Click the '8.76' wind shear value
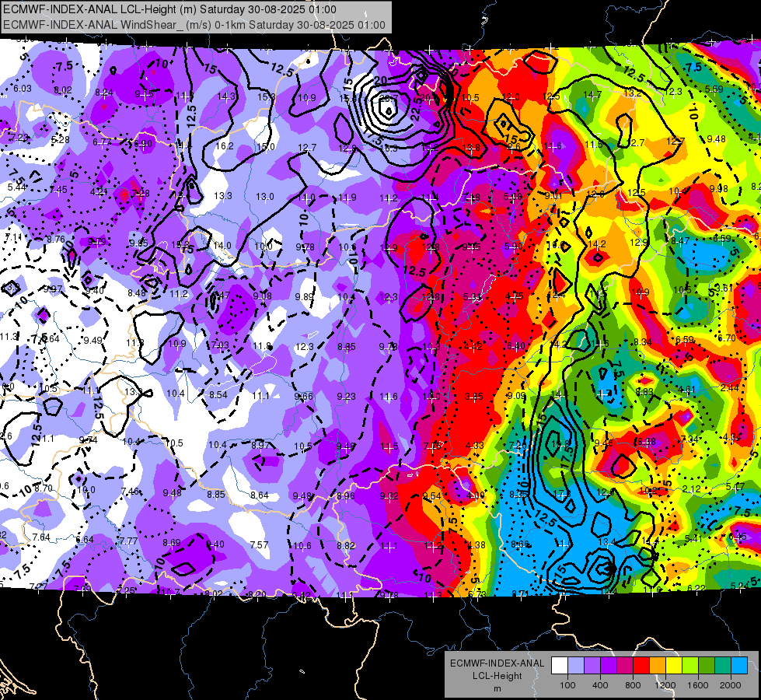The image size is (761, 700). (56, 239)
